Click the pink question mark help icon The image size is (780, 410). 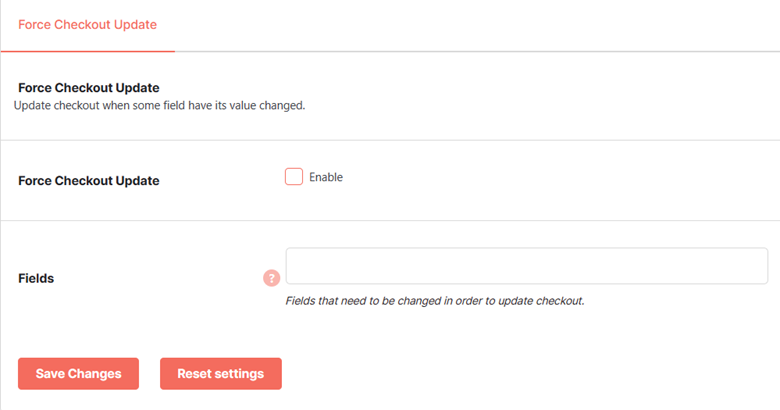click(x=272, y=278)
